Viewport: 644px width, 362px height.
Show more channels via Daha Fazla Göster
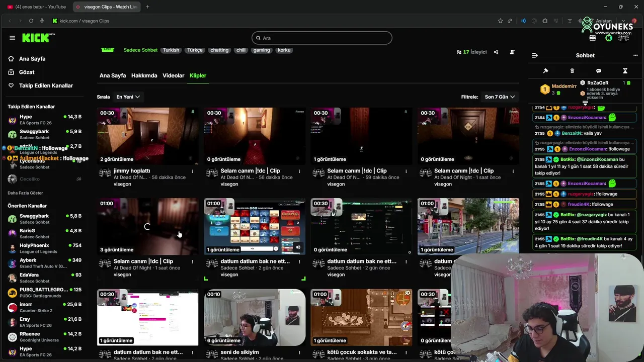coord(25,193)
